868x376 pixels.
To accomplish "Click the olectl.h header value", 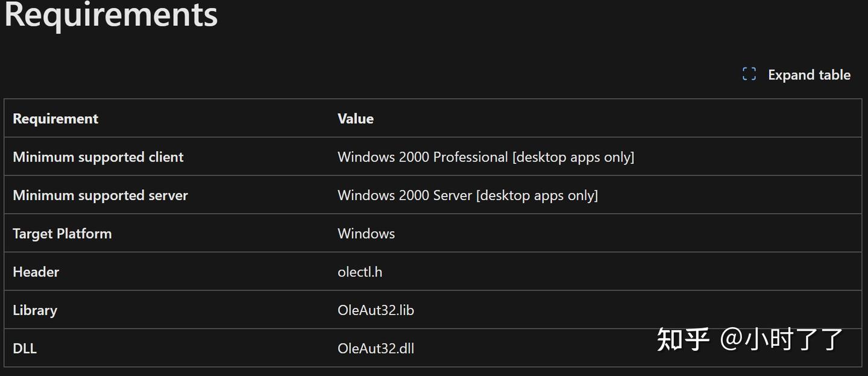I will coord(360,272).
